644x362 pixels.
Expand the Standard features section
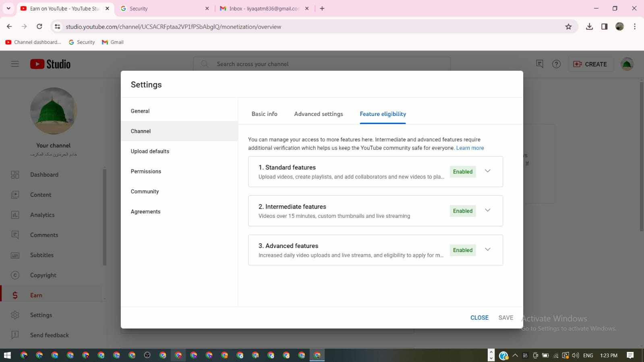(x=487, y=171)
